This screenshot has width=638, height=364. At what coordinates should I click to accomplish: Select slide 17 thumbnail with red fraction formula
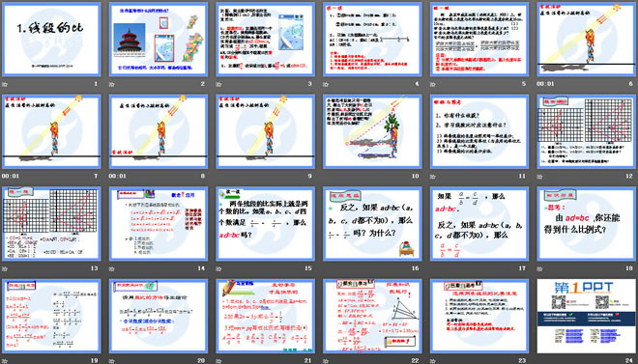click(x=479, y=224)
